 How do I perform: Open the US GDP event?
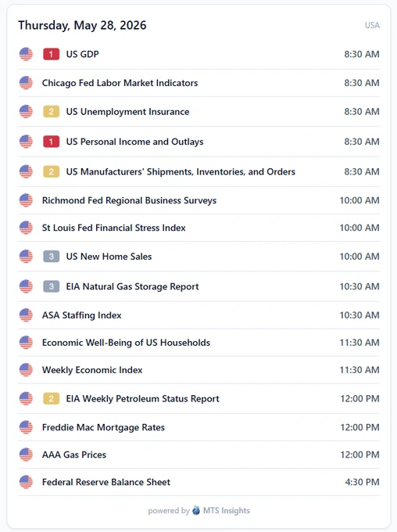82,54
